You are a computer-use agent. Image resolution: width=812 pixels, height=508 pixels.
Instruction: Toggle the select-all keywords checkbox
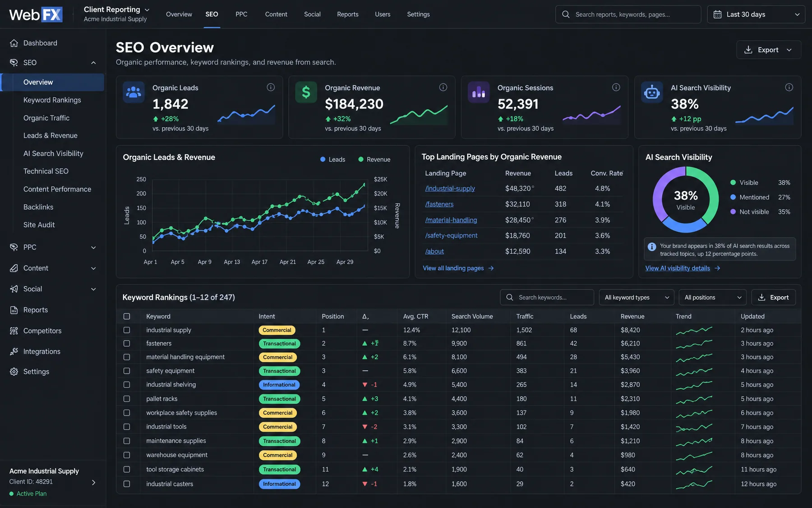[x=127, y=317]
